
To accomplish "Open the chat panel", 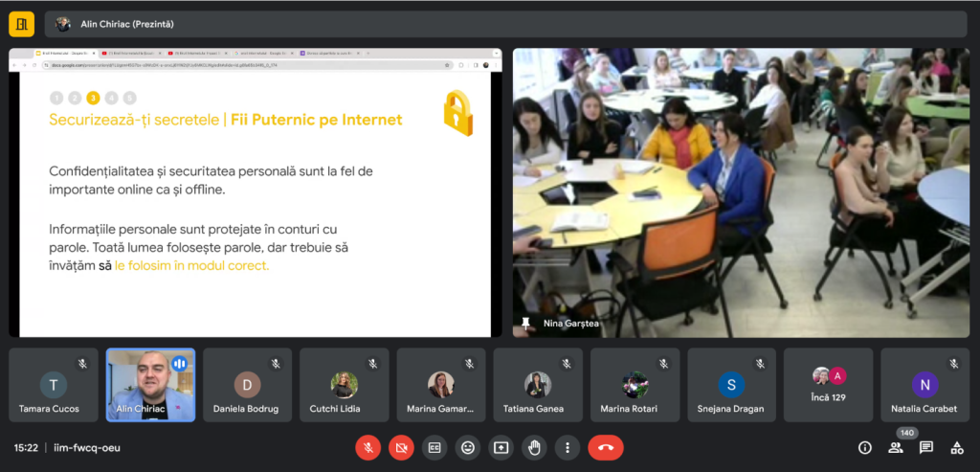I will pos(926,447).
